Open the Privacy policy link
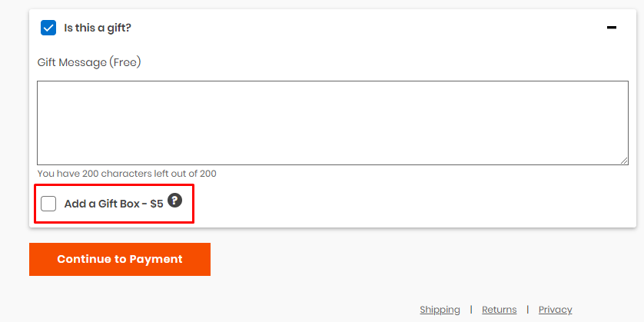Viewport: 644px width, 322px height. click(556, 309)
